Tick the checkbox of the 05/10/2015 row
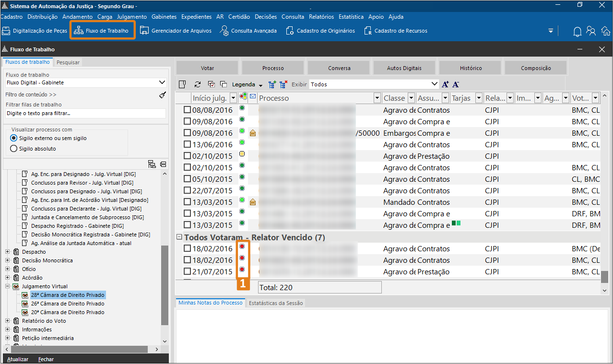 pyautogui.click(x=188, y=179)
